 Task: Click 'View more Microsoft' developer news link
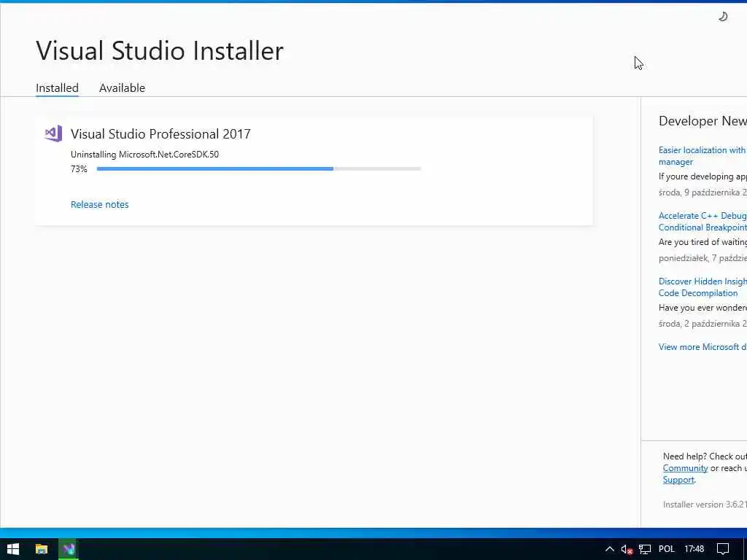[703, 346]
